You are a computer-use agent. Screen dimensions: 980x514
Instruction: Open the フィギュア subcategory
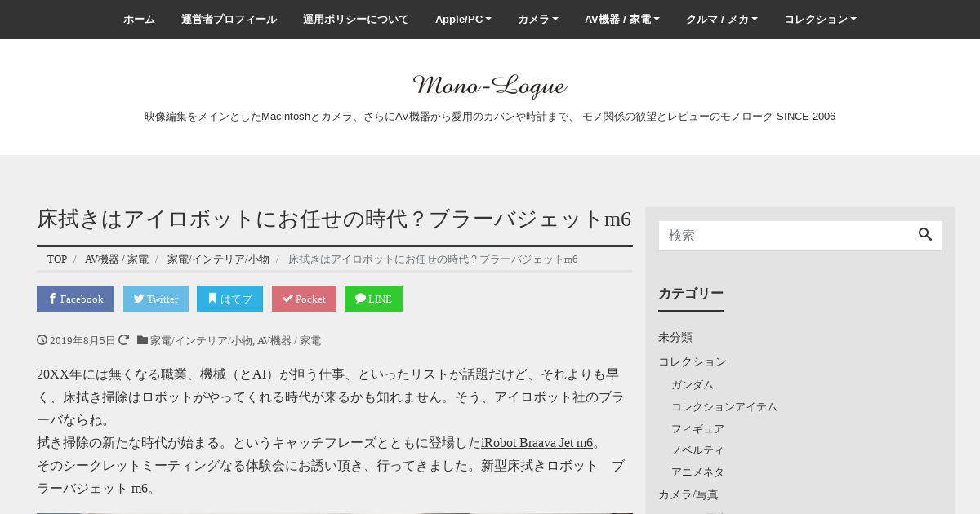pyautogui.click(x=697, y=428)
